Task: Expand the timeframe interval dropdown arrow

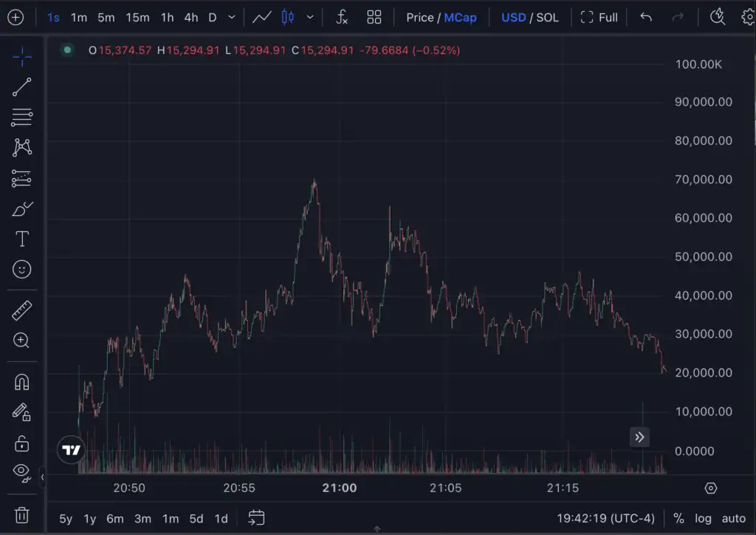Action: (x=232, y=17)
